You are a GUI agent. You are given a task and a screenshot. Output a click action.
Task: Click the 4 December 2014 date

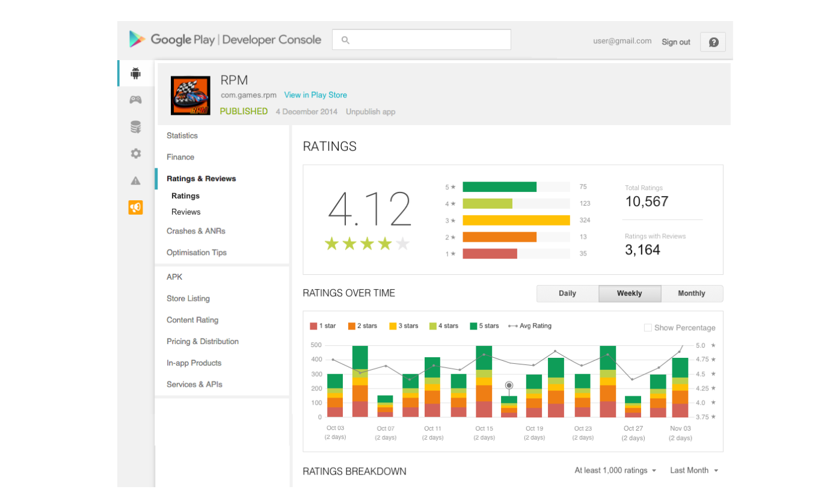(307, 112)
